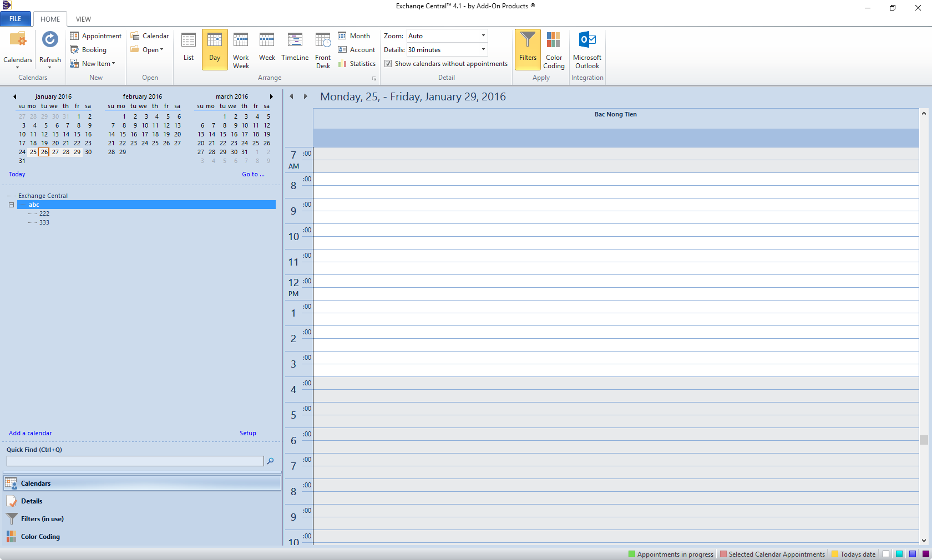Focus the Quick Find input field
The height and width of the screenshot is (560, 932).
135,461
